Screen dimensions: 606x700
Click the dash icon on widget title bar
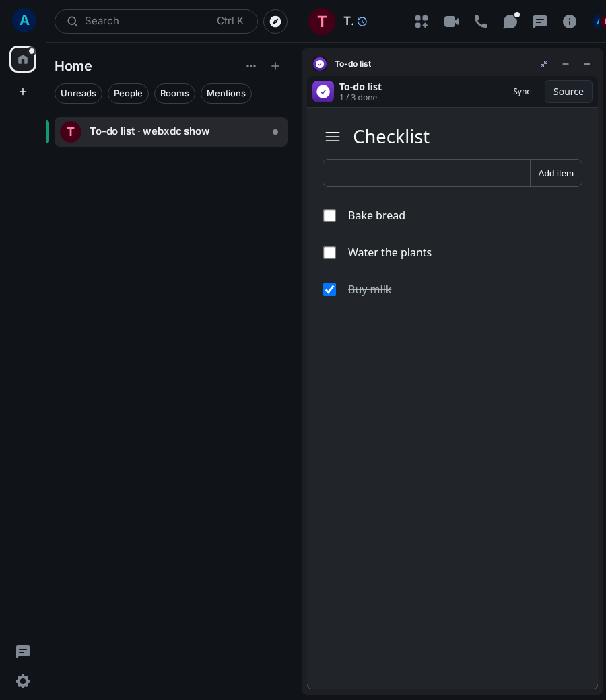[566, 64]
